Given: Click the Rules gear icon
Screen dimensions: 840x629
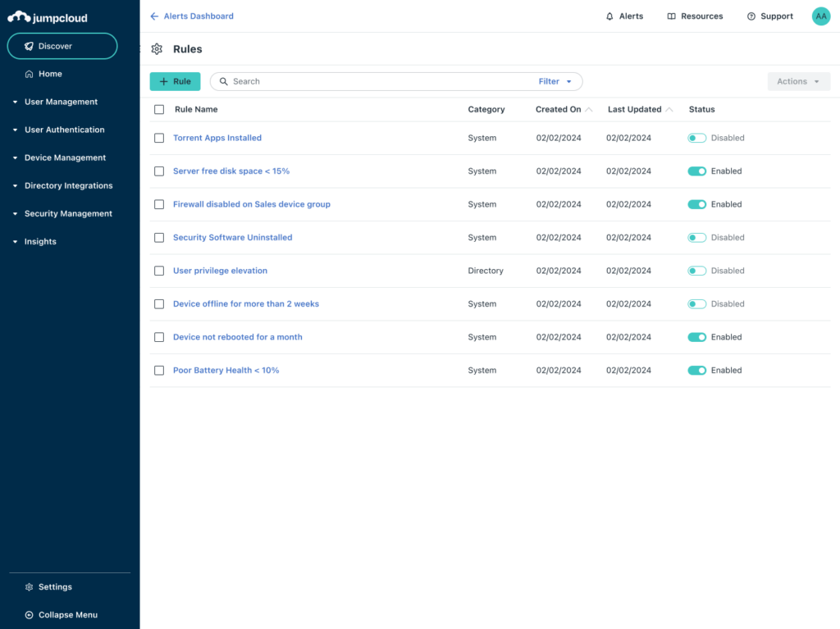Looking at the screenshot, I should 157,49.
